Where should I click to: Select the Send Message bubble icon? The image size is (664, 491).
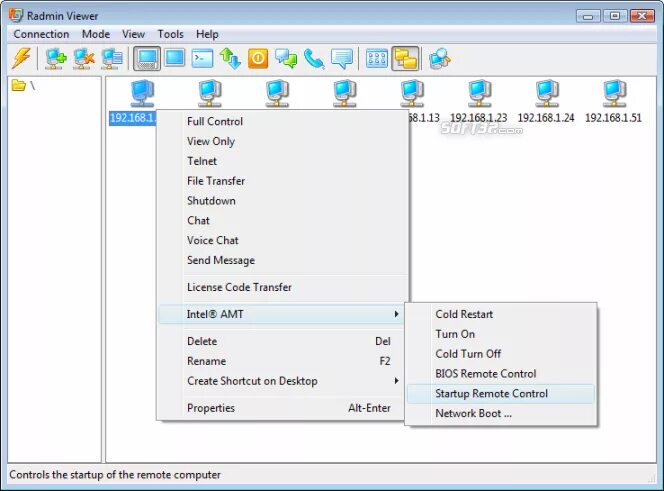click(x=342, y=58)
